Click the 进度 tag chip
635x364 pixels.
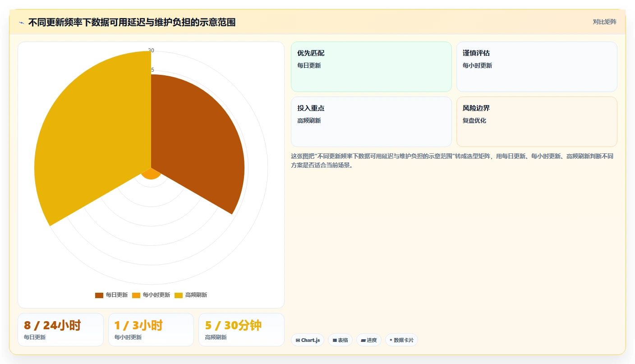click(x=369, y=340)
